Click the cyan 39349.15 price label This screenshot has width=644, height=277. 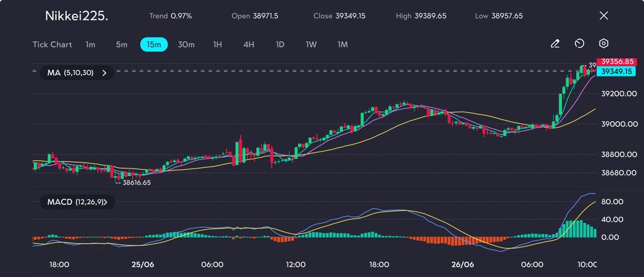[x=617, y=71]
